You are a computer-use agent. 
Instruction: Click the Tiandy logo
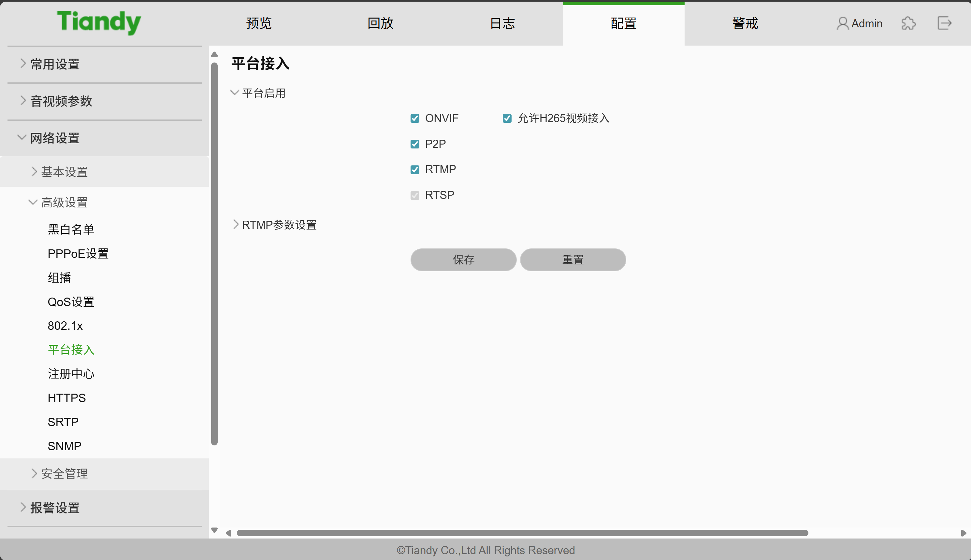pos(99,22)
